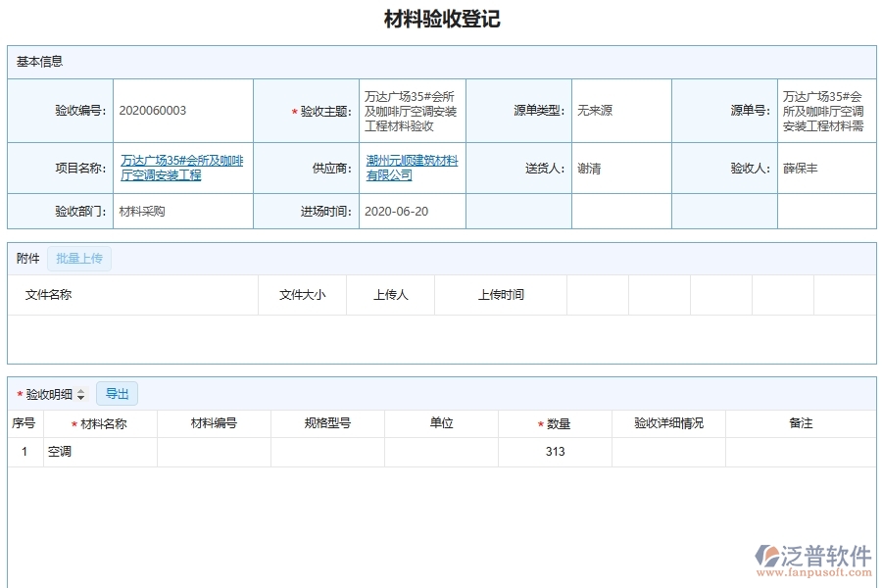Screen dimensions: 882x588
Task: Click the 上传时间 column header
Action: [x=501, y=295]
